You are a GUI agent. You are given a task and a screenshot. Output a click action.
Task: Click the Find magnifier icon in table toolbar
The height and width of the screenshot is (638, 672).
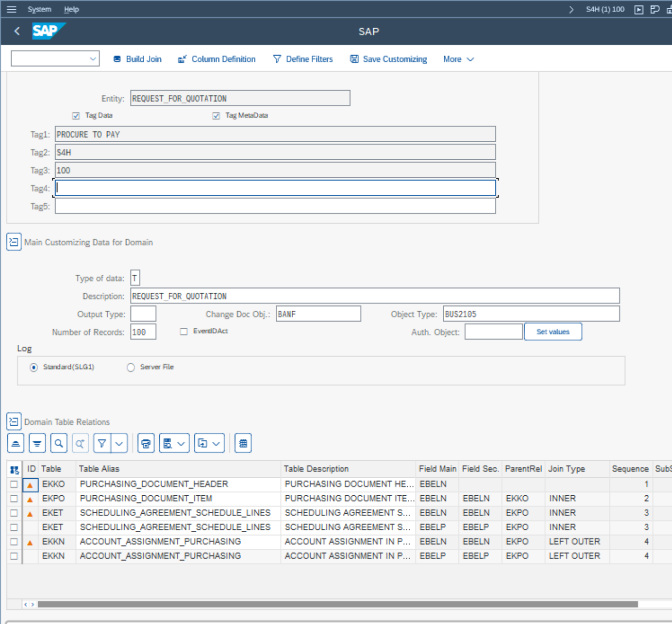[x=59, y=443]
